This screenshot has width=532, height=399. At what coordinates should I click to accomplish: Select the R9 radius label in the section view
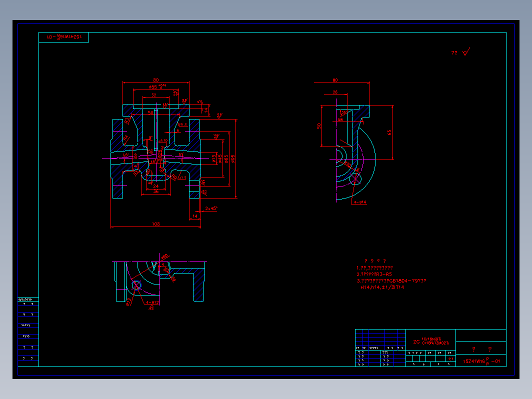pyautogui.click(x=174, y=177)
